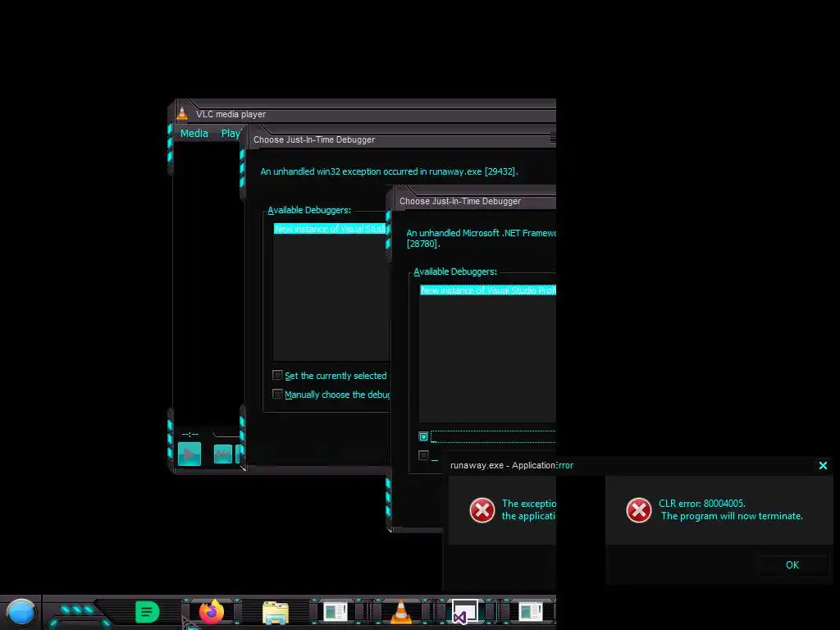Image resolution: width=840 pixels, height=630 pixels.
Task: Click the win32 exception message for runaway.exe [29432]
Action: 389,171
